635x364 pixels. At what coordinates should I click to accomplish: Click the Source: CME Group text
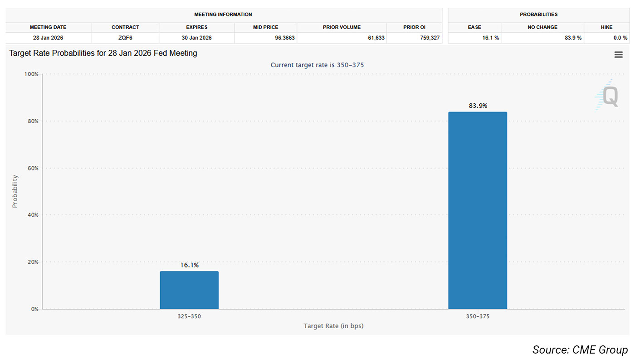[x=580, y=350]
